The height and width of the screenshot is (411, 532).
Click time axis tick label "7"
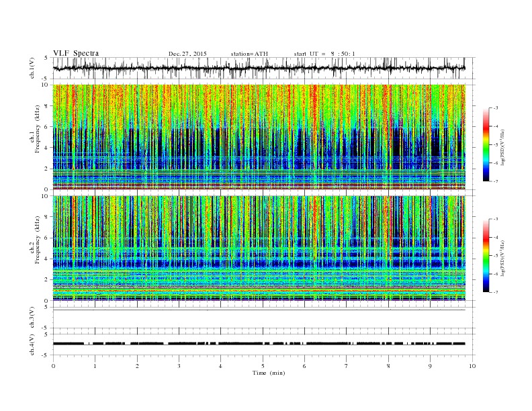[346, 366]
